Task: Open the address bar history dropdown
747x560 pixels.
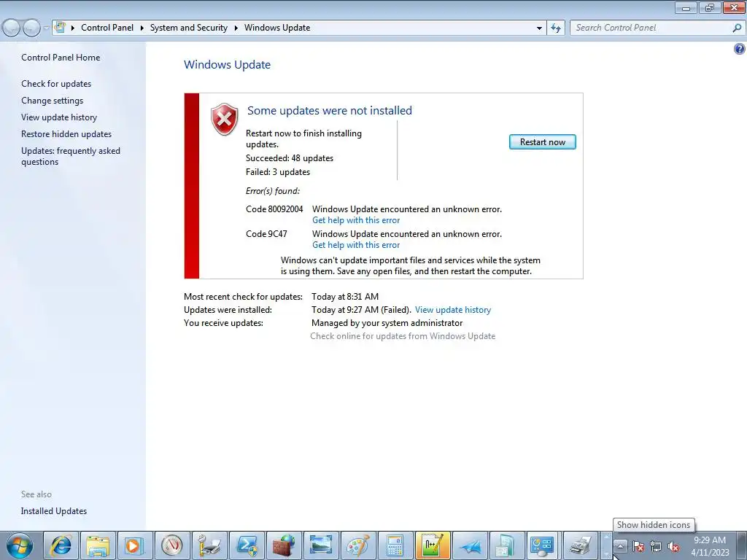Action: 539,28
